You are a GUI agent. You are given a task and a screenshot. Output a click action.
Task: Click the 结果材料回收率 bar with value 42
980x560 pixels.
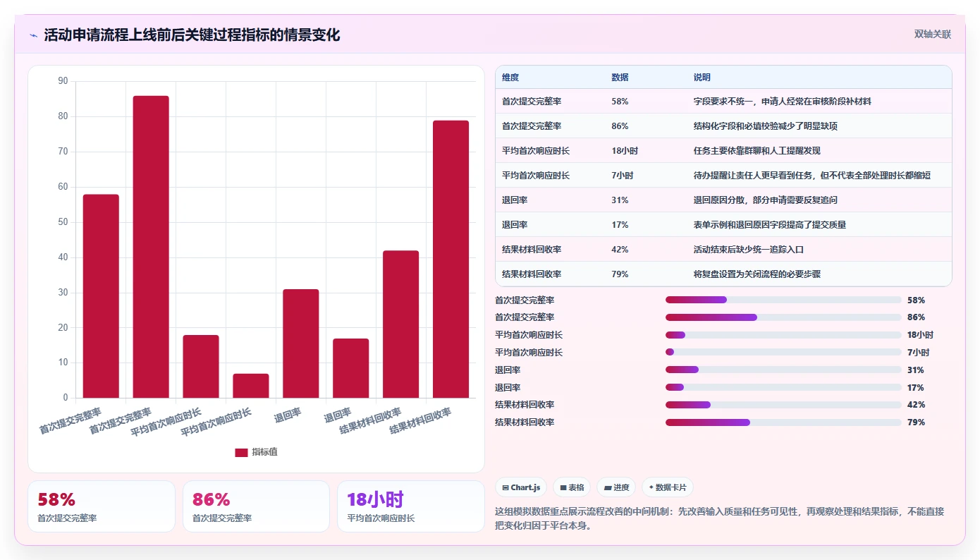coord(400,324)
